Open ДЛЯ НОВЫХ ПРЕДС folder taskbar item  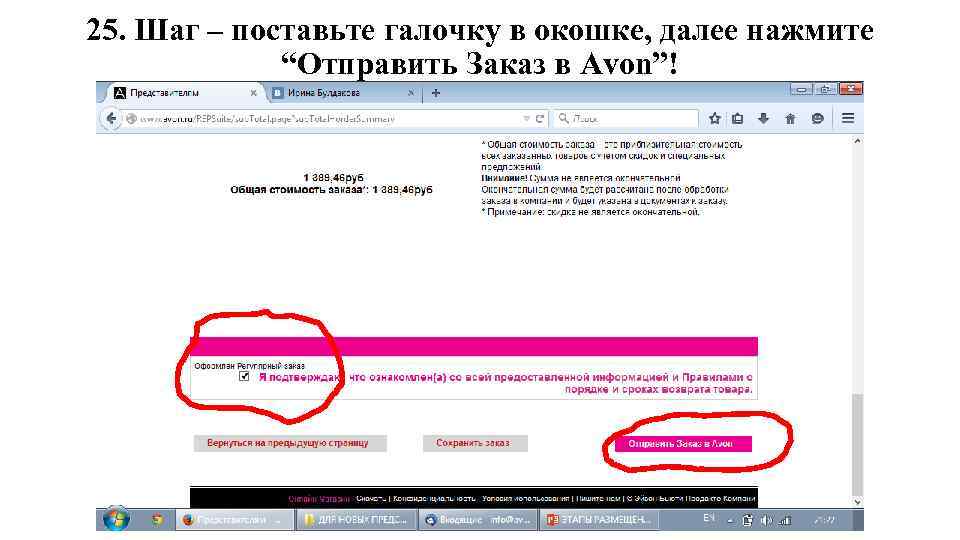[x=357, y=520]
